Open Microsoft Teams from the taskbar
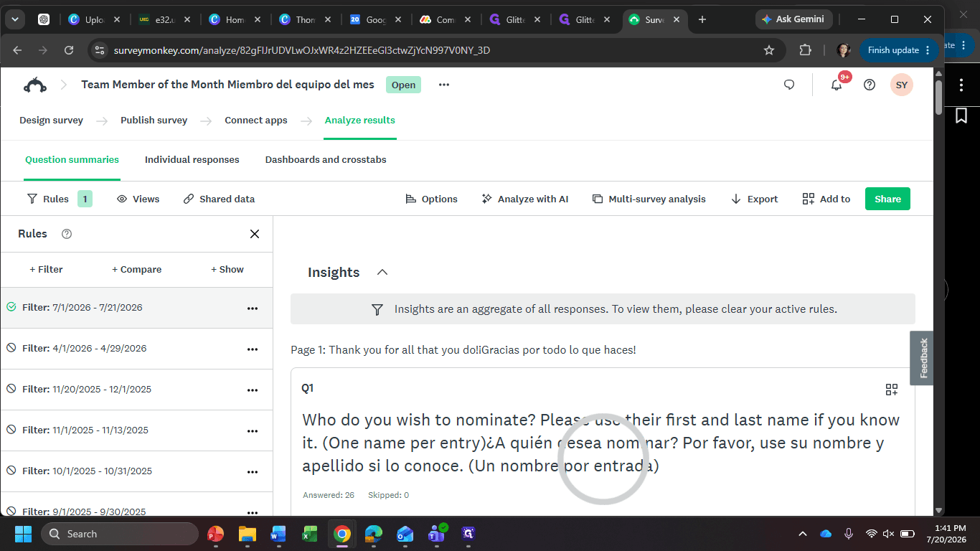Viewport: 980px width, 551px height. [x=436, y=533]
